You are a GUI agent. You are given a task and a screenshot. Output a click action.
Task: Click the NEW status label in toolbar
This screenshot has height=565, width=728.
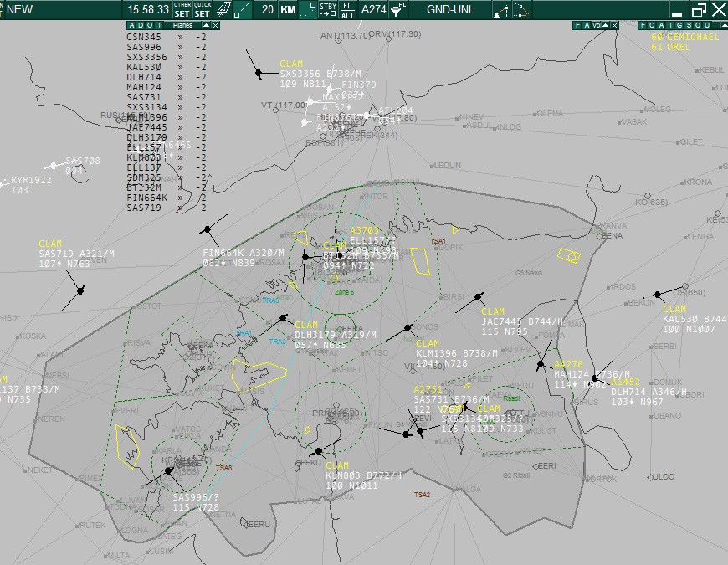[x=19, y=10]
